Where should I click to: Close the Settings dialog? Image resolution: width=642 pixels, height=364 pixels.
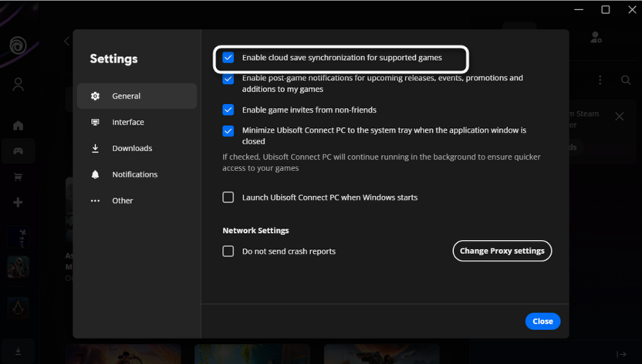(542, 322)
